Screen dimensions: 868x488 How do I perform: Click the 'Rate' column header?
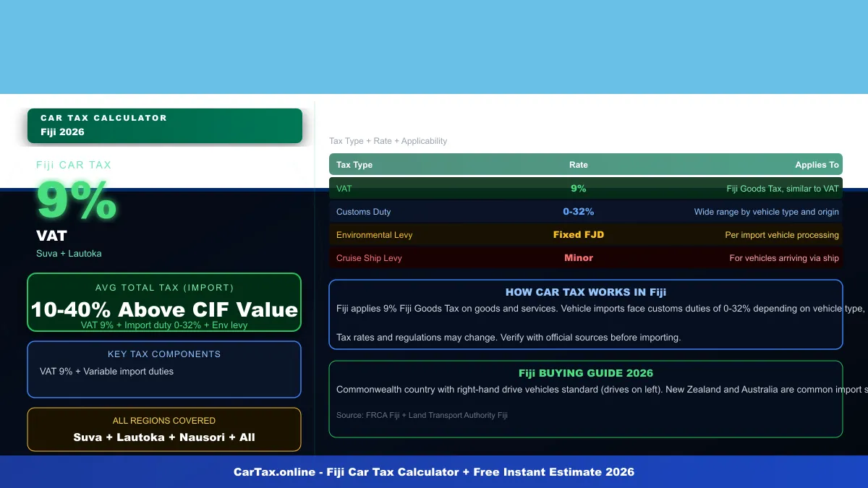pyautogui.click(x=579, y=165)
